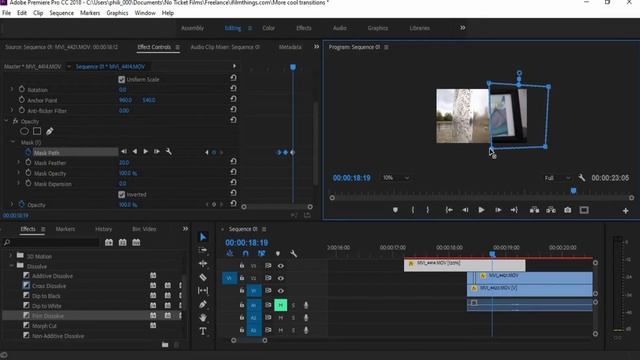Viewport: 640px width, 360px height.
Task: Reset Rotation parameter
Action: click(233, 88)
